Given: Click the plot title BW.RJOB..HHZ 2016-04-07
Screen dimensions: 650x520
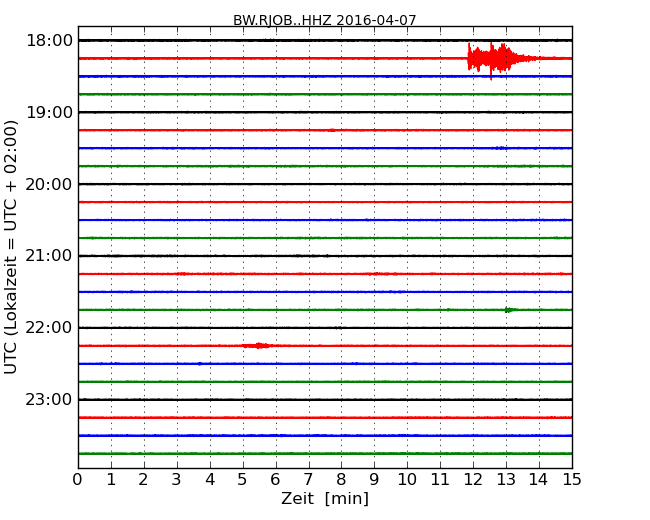Looking at the screenshot, I should click(325, 20).
